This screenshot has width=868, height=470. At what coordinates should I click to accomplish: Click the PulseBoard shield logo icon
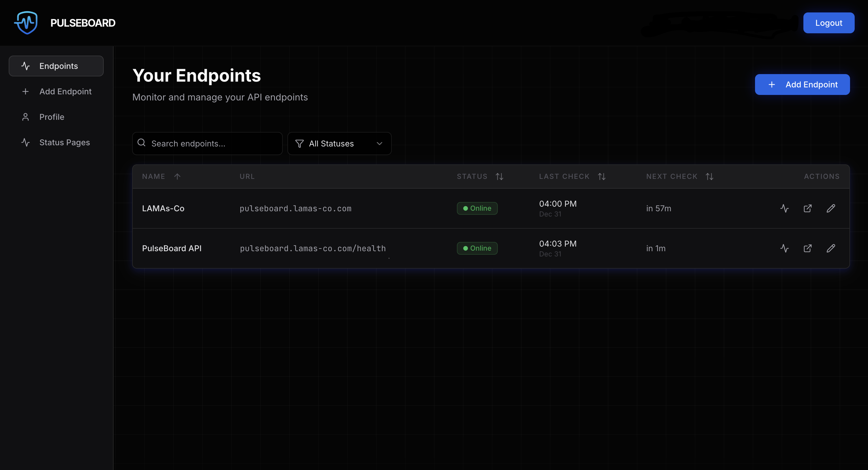tap(26, 23)
